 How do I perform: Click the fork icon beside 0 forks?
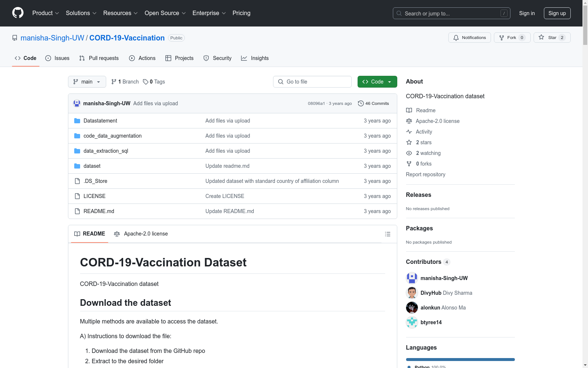point(409,164)
